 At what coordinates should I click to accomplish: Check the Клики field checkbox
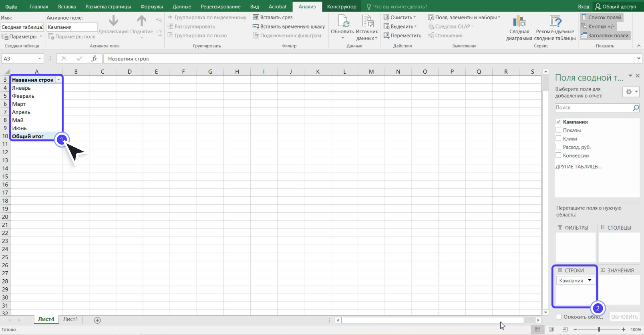(x=558, y=138)
